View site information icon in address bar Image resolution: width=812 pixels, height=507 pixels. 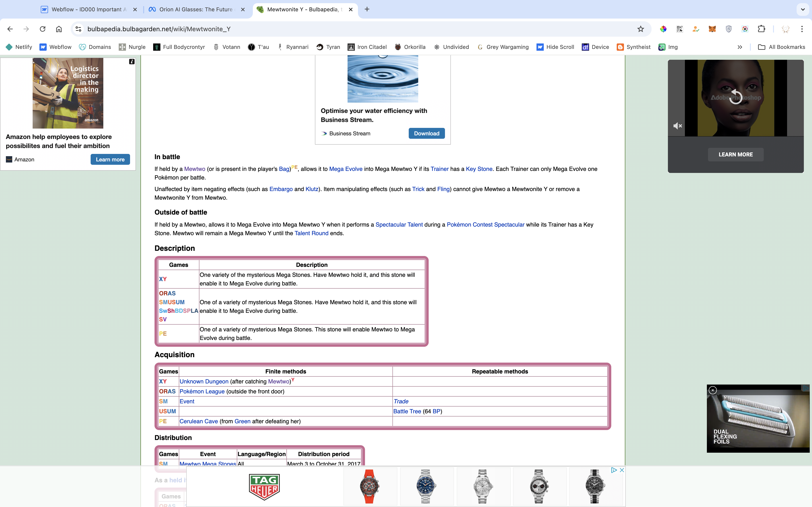coord(78,29)
